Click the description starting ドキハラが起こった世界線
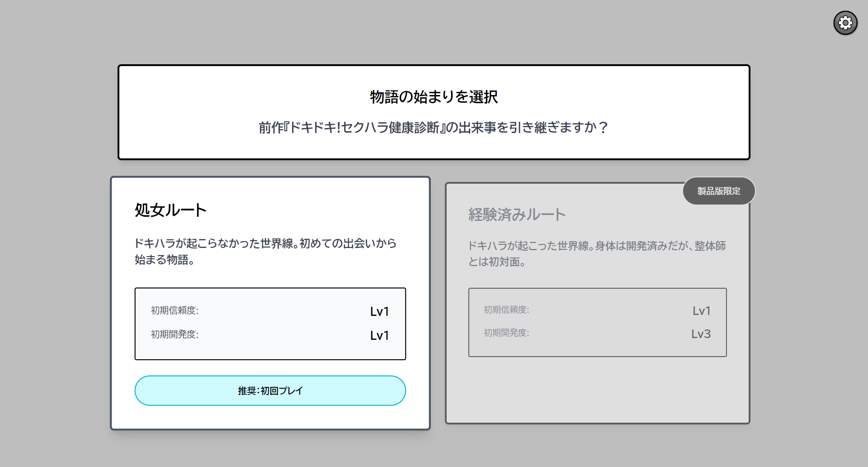The image size is (868, 467). (597, 254)
